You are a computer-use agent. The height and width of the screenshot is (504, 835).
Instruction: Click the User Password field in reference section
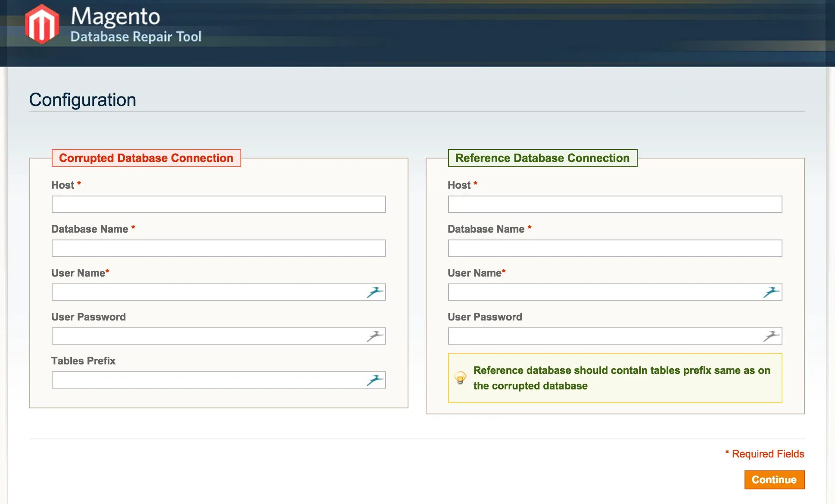(x=615, y=336)
